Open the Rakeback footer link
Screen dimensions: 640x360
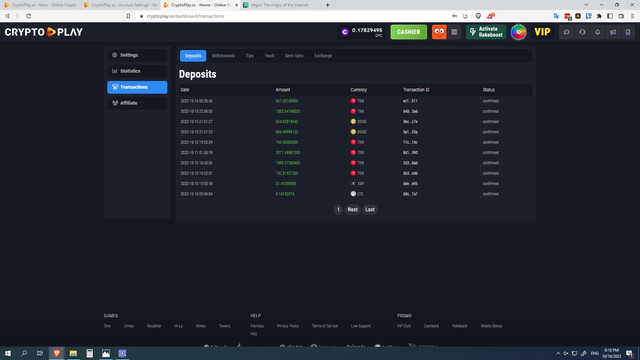click(460, 326)
